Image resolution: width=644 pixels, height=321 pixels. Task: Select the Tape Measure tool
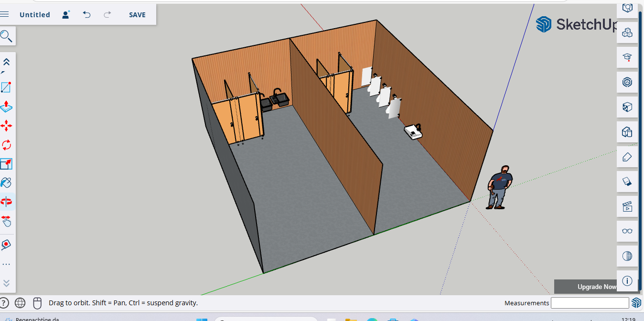[6, 245]
